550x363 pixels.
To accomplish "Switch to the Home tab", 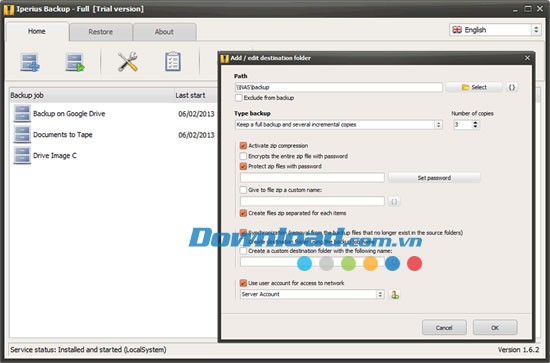I will pos(37,31).
